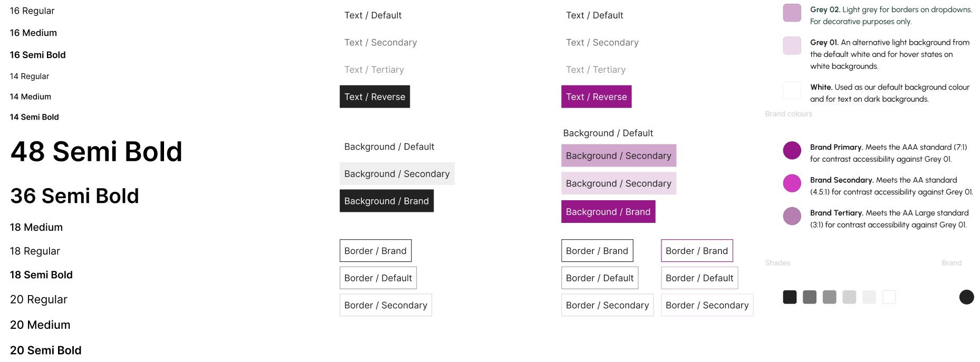Select the darkest black shade square

point(790,297)
